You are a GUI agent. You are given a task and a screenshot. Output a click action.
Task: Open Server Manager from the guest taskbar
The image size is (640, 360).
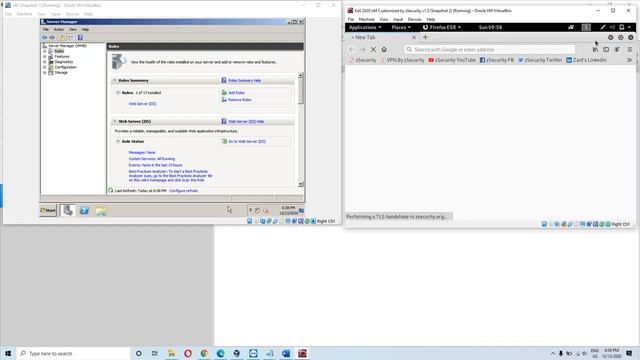(68, 211)
